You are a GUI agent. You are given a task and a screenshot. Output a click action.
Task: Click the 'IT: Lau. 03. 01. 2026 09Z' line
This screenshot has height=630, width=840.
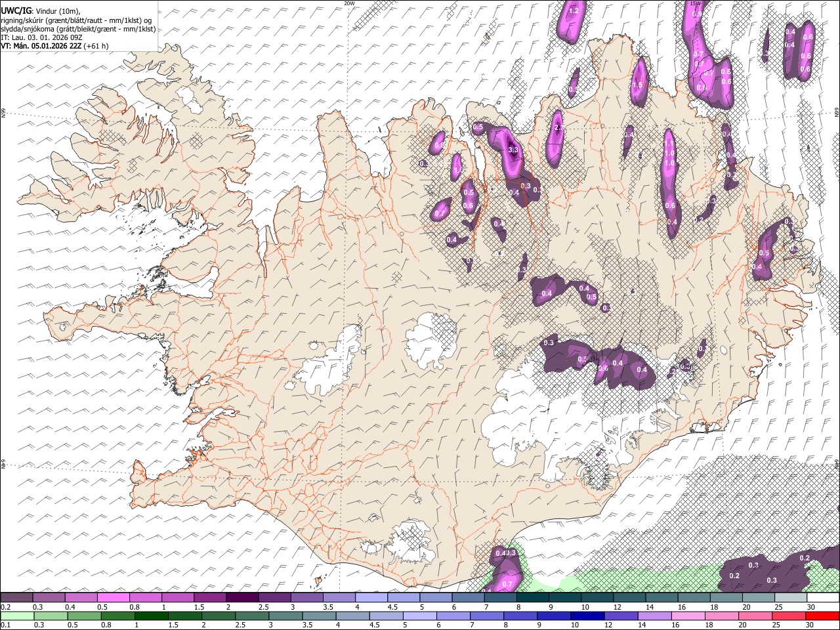41,37
